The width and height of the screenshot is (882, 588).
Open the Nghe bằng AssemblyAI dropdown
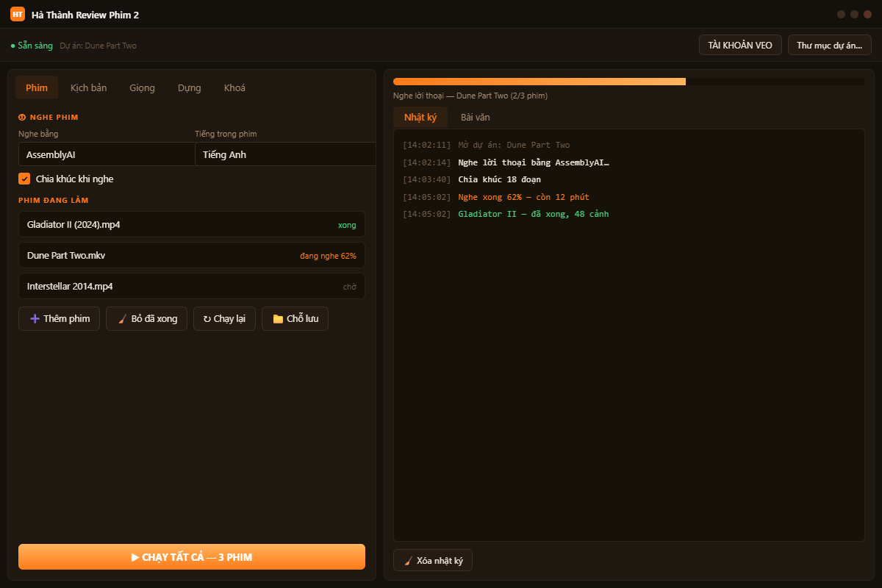pyautogui.click(x=107, y=154)
